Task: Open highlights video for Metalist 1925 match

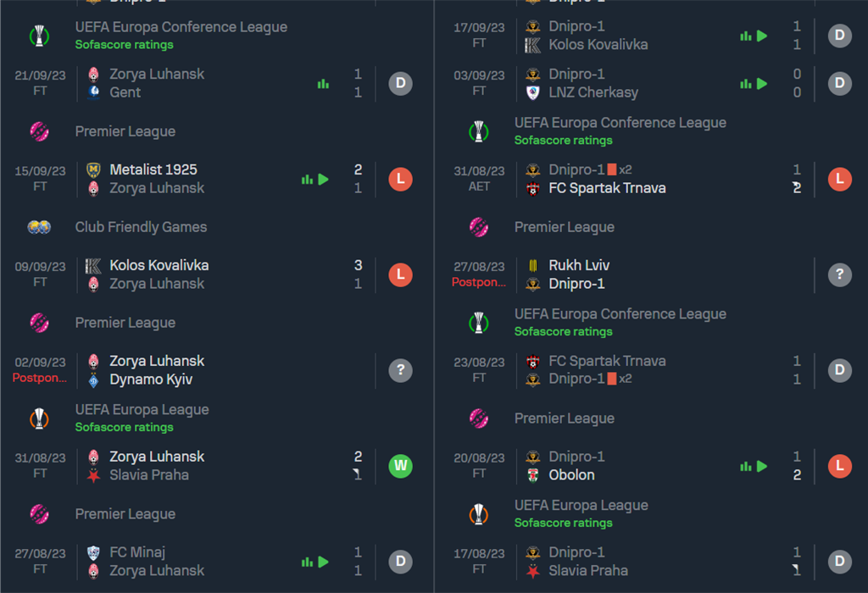Action: click(324, 180)
